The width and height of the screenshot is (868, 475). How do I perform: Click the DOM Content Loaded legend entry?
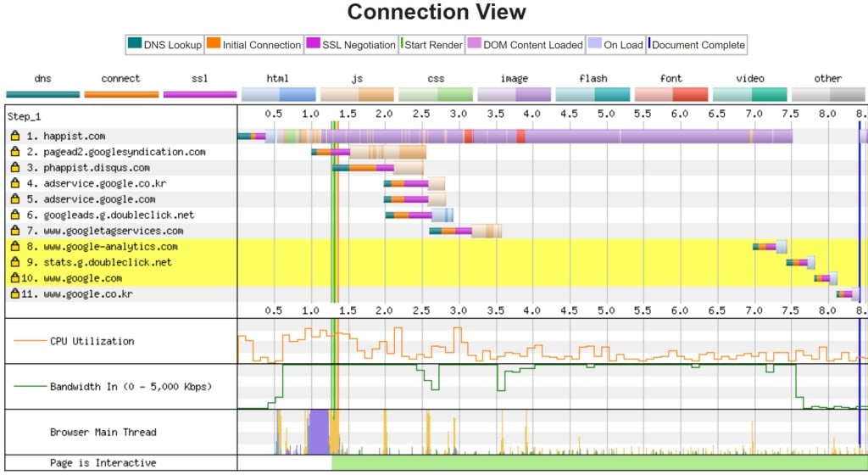click(x=526, y=45)
